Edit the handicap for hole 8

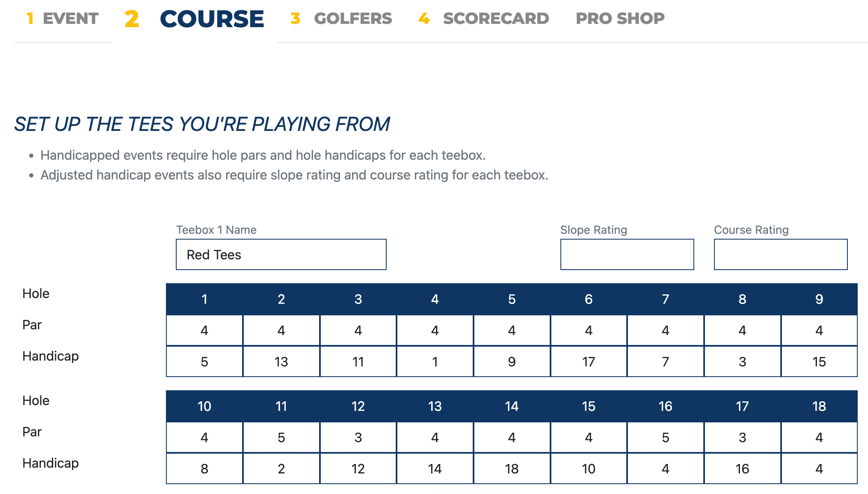742,361
